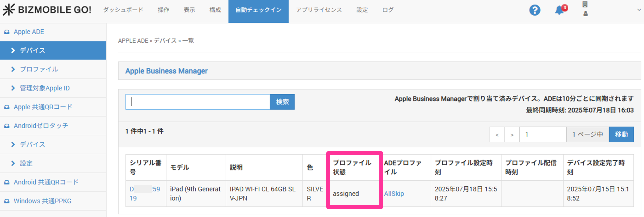Go to next page with > button
Screen dimensions: 644x217
coord(512,135)
